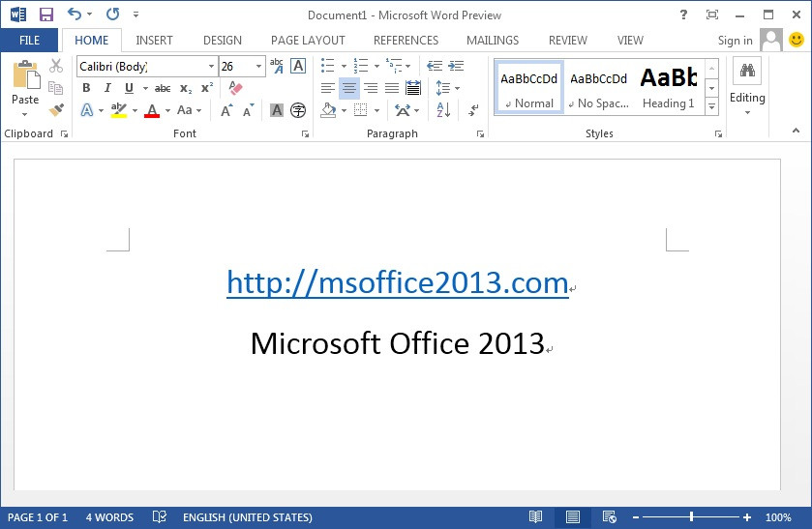Image resolution: width=812 pixels, height=529 pixels.
Task: Click ENGLISH (UNITED STATES) language indicator
Action: (x=248, y=517)
